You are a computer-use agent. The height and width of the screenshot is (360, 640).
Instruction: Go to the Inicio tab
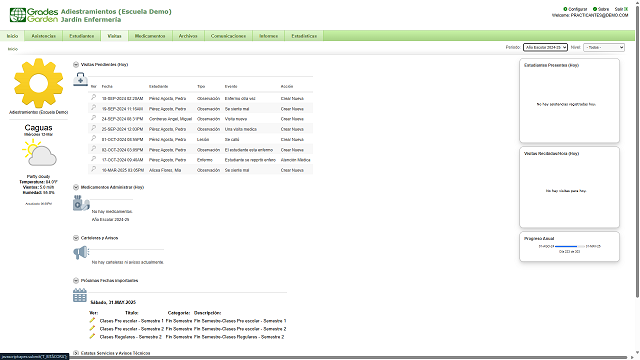click(12, 36)
